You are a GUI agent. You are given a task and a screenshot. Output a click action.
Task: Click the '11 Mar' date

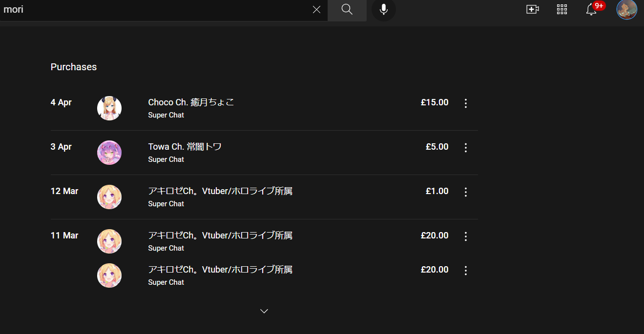pos(64,236)
